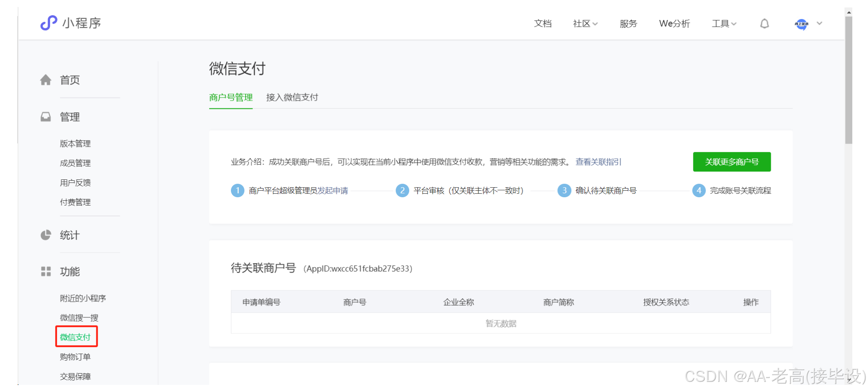The height and width of the screenshot is (391, 868).
Task: Select 统计 section in sidebar
Action: [x=70, y=235]
